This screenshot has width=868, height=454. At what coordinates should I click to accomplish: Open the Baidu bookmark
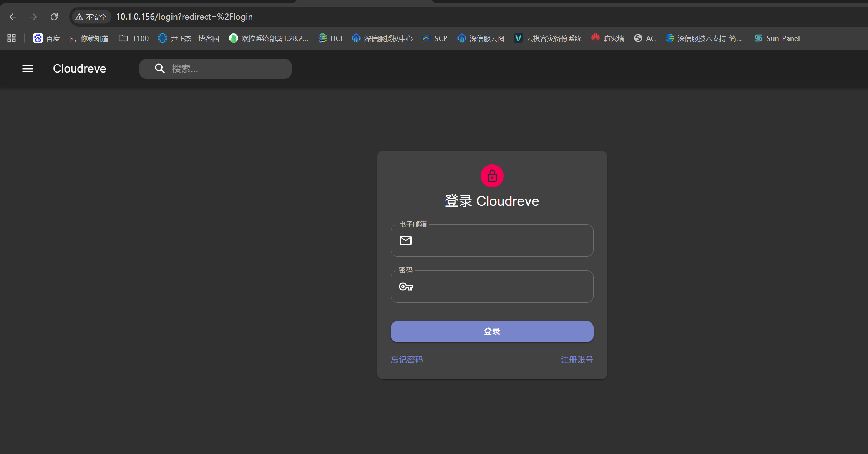tap(71, 38)
